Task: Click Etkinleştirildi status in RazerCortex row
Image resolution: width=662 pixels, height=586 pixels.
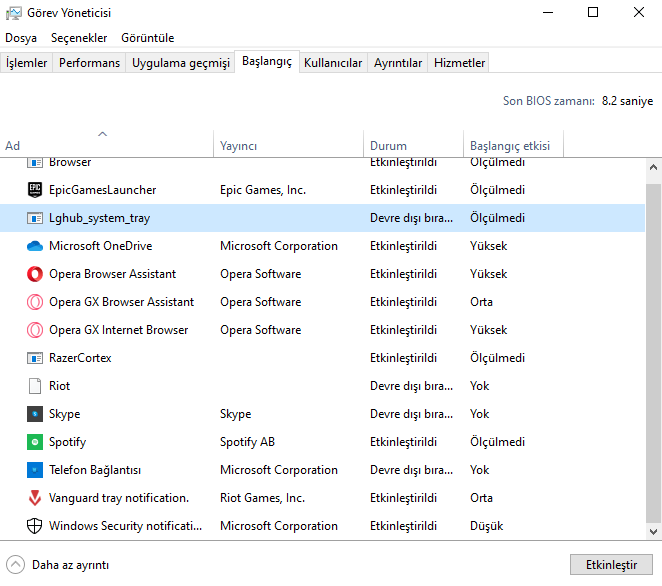Action: click(404, 358)
